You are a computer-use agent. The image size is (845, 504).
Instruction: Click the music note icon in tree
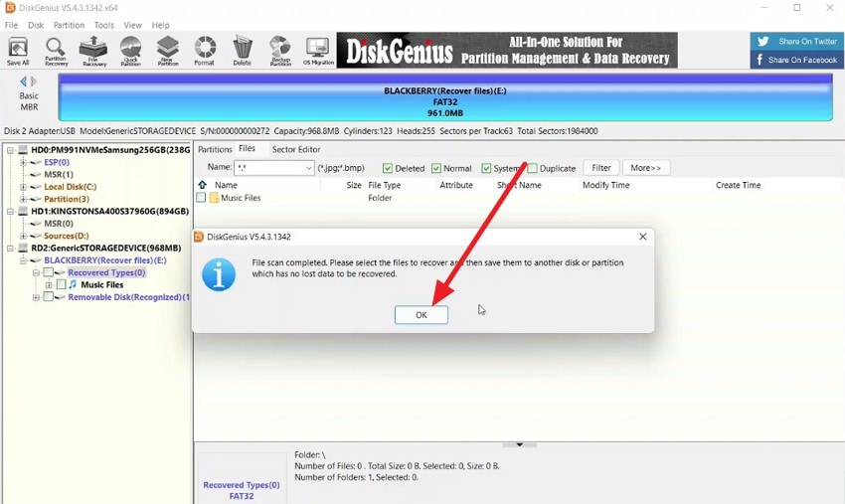click(x=73, y=284)
